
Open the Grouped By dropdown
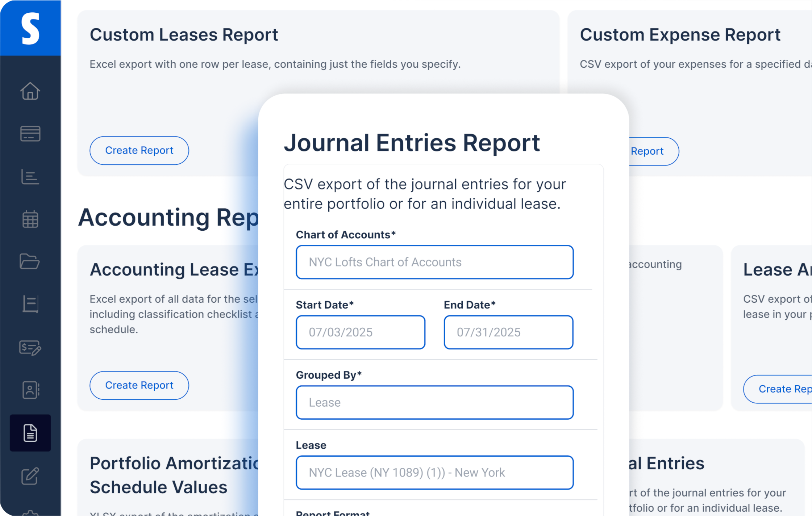[x=434, y=402]
